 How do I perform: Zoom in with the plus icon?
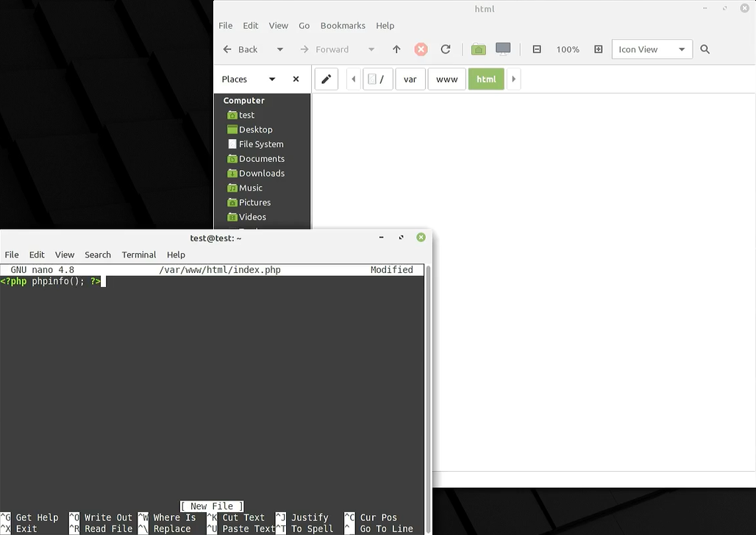tap(598, 49)
